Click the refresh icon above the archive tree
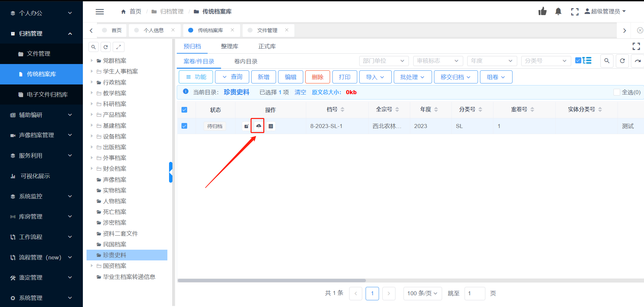 pyautogui.click(x=106, y=47)
